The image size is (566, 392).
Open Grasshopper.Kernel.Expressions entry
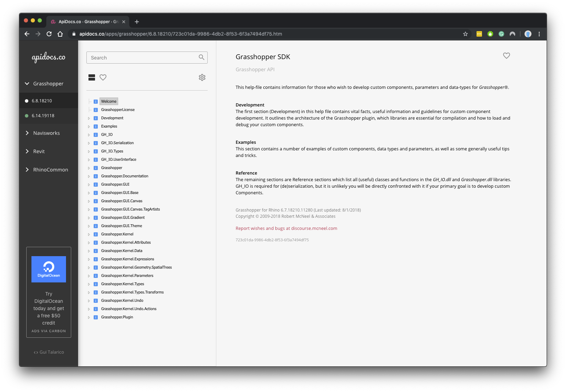pyautogui.click(x=128, y=259)
